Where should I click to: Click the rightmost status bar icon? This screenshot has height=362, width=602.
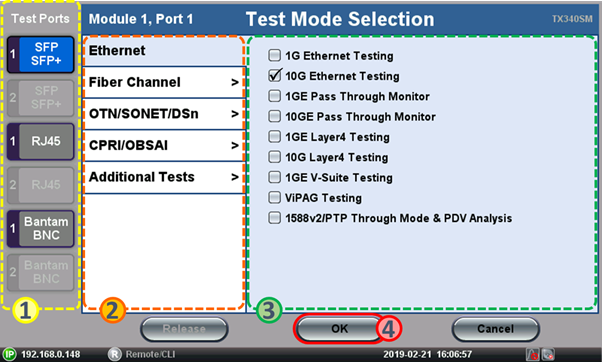click(548, 354)
